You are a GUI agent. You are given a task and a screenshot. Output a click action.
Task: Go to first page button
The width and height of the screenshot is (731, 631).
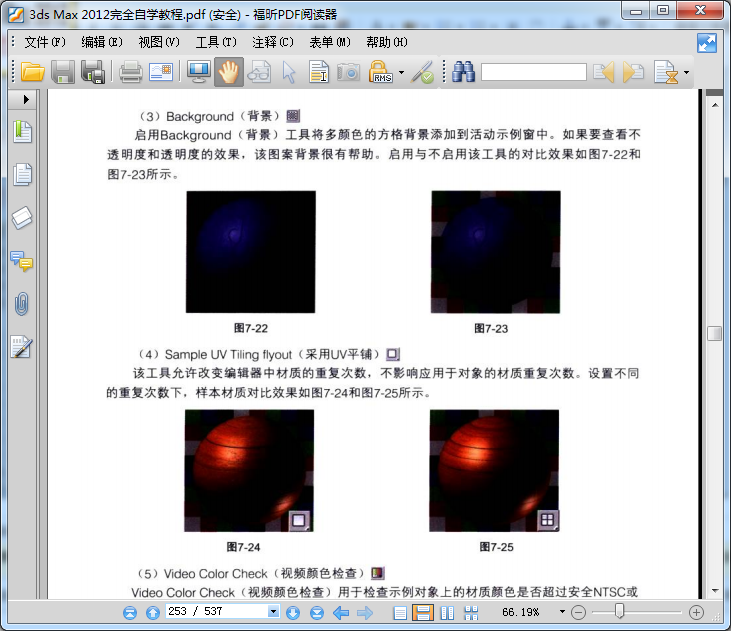(x=130, y=612)
